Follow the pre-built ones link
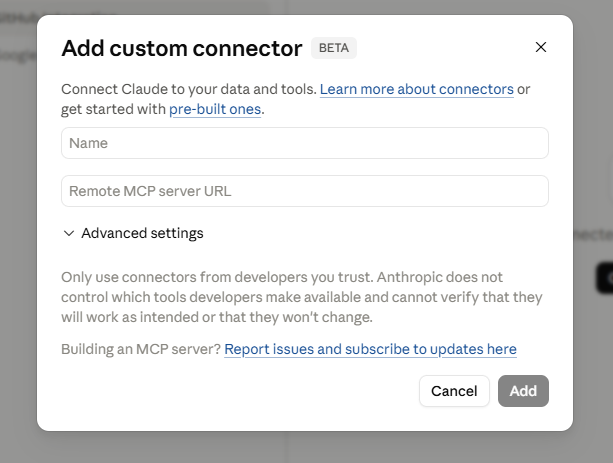This screenshot has height=463, width=613. 215,109
